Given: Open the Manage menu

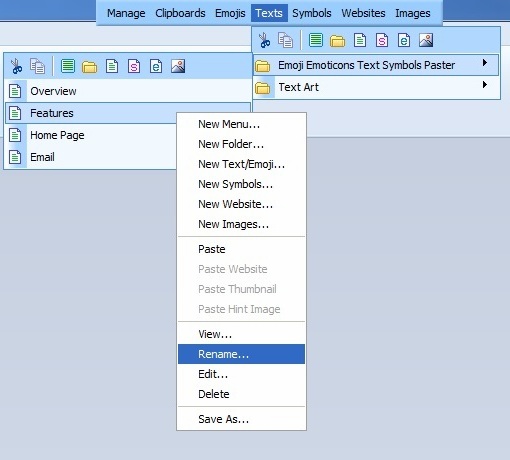Looking at the screenshot, I should pyautogui.click(x=126, y=13).
